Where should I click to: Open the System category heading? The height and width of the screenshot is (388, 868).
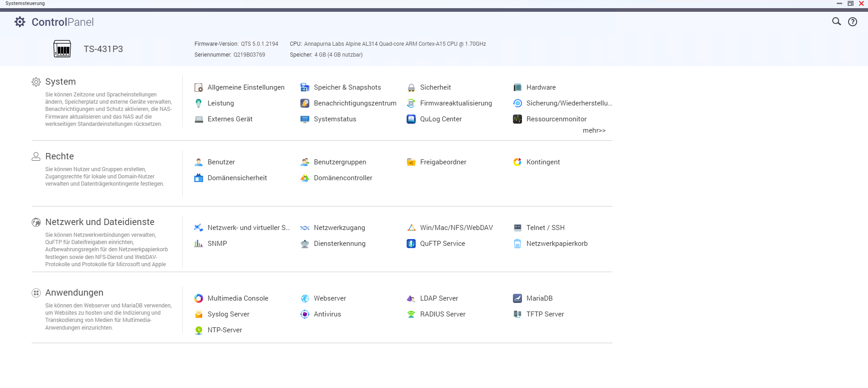(x=61, y=81)
